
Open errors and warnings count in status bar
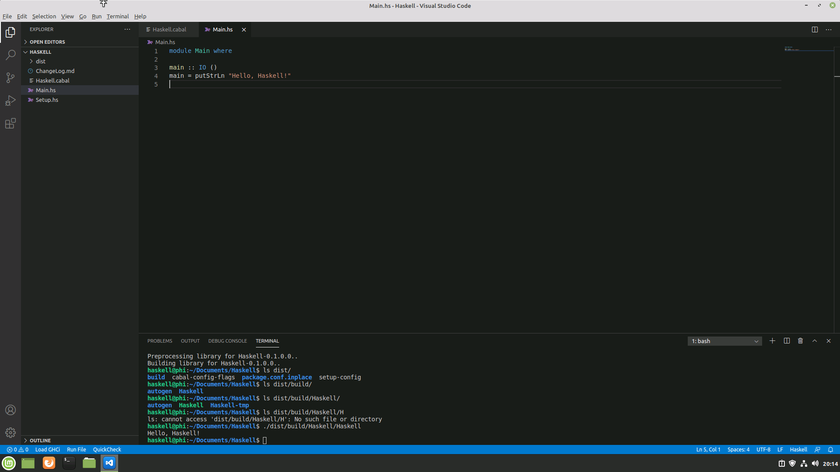click(x=18, y=449)
